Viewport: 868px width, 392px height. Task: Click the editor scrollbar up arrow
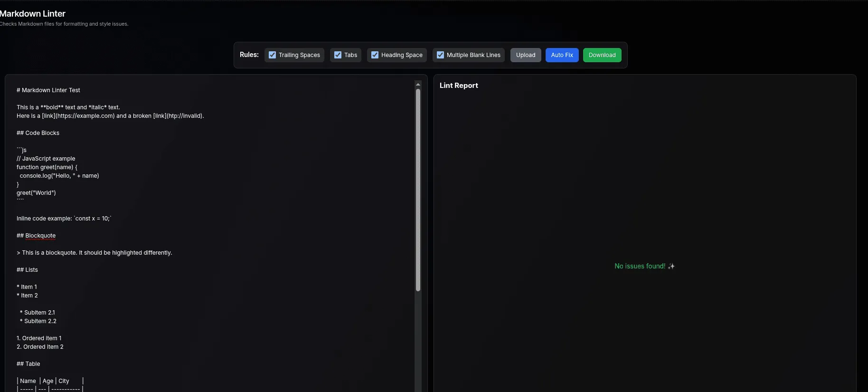point(418,84)
